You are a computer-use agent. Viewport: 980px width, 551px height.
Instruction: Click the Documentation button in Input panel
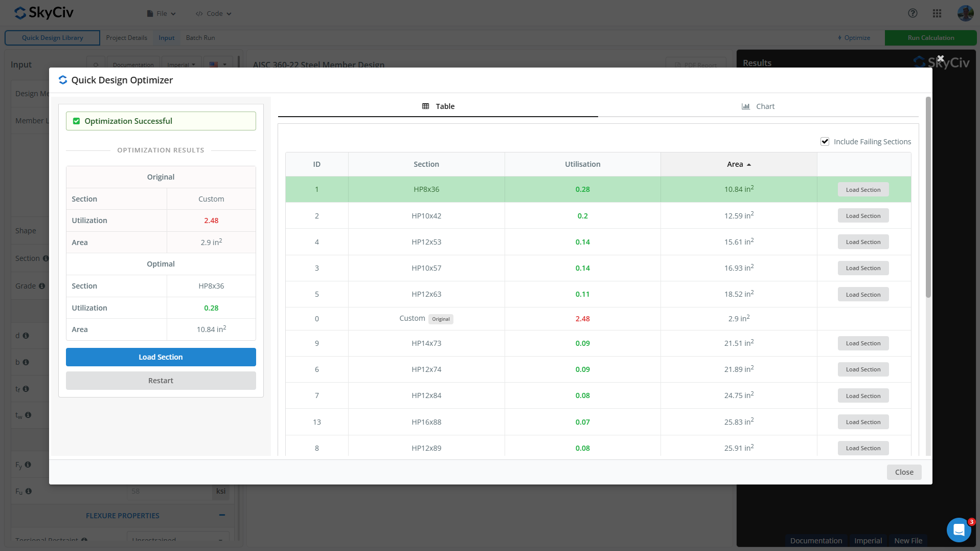133,64
